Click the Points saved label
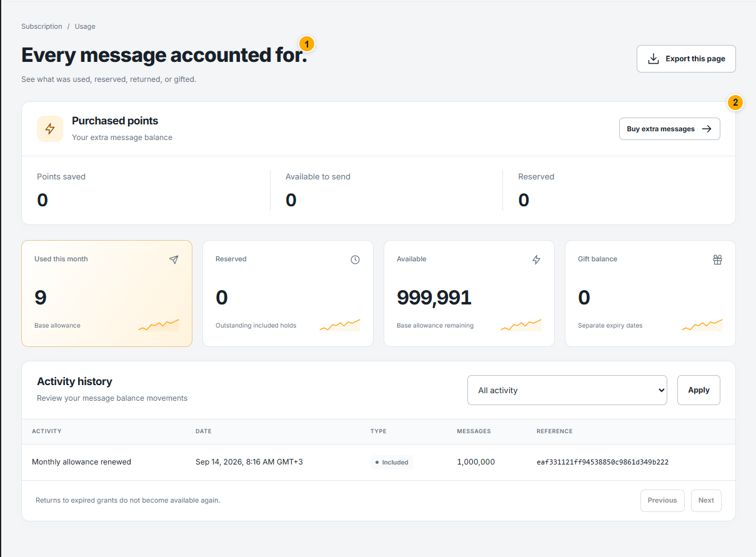The height and width of the screenshot is (557, 756). click(61, 176)
